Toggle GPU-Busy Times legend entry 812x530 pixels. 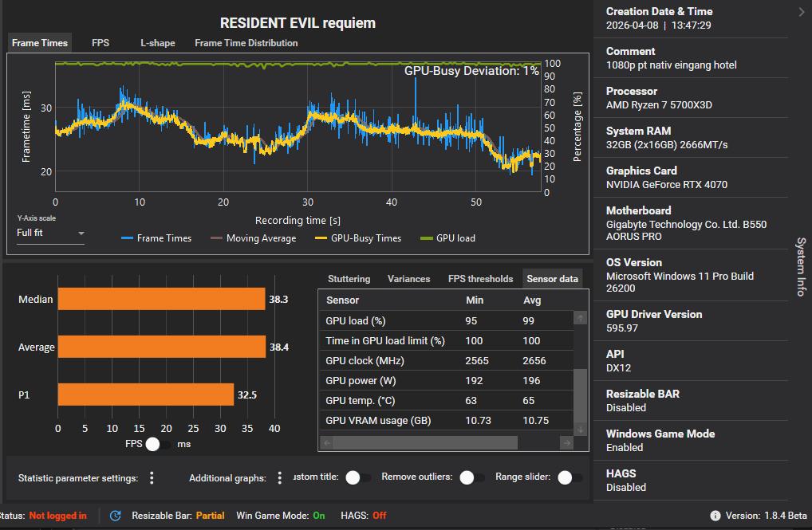click(358, 238)
